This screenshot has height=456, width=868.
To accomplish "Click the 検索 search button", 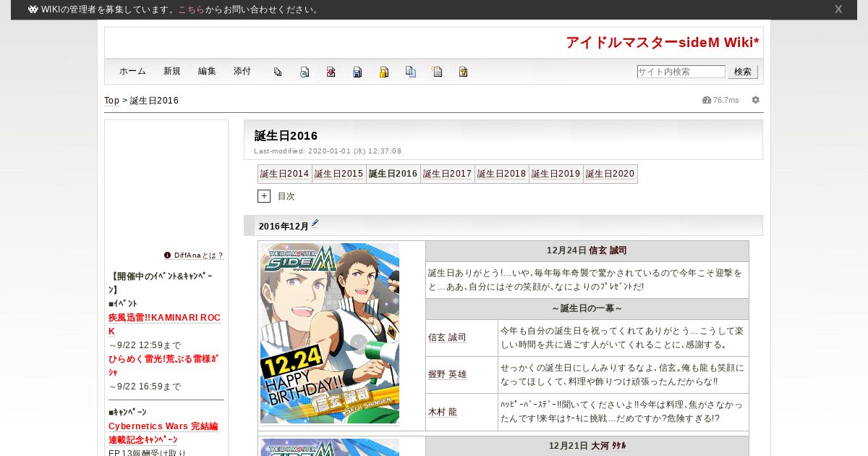I will point(743,72).
